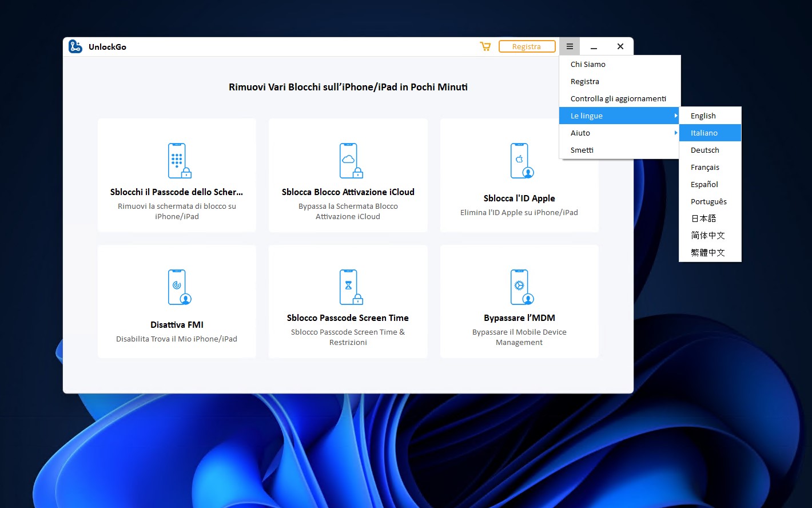Expand the Le lingue submenu
Viewport: 812px width, 508px height.
coord(620,116)
